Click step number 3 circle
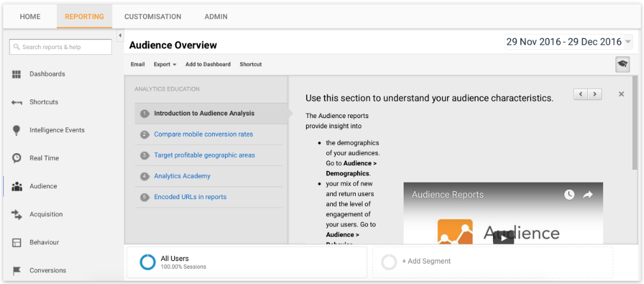Viewport: 644px width, 284px height. 144,155
